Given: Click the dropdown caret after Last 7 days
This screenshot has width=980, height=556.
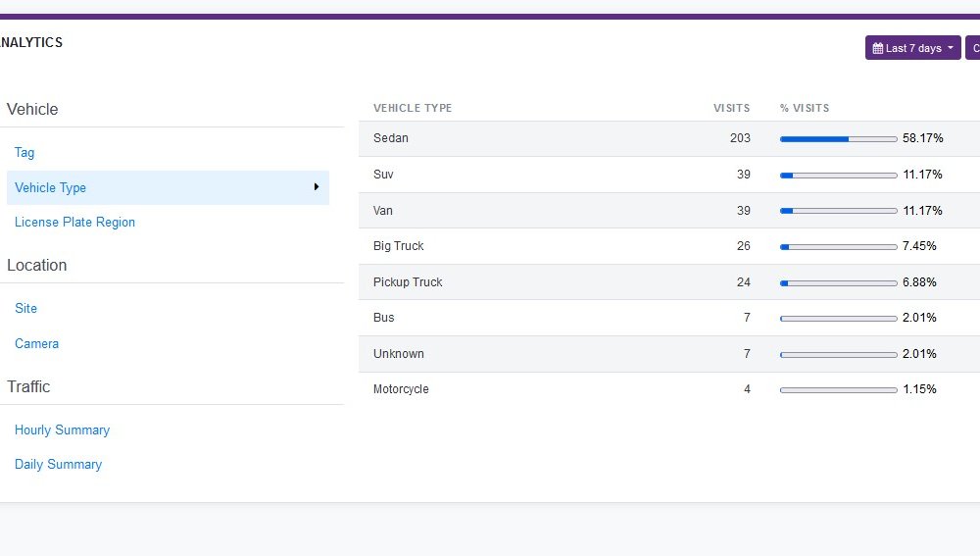Looking at the screenshot, I should pyautogui.click(x=950, y=48).
